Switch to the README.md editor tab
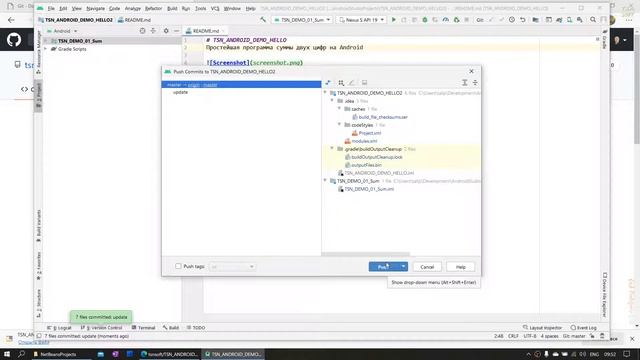Screen dimensions: 640x360 click(205, 31)
